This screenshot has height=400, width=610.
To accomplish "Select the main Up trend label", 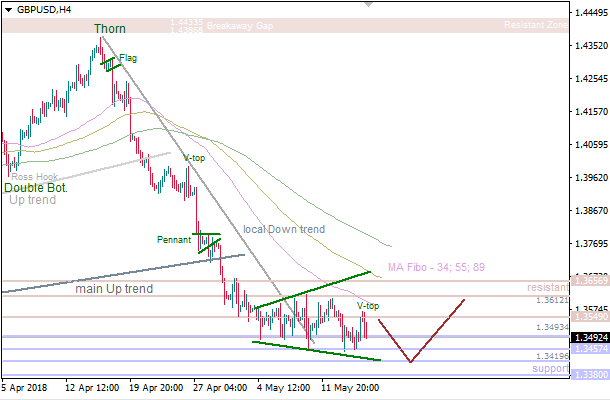I will tap(114, 289).
